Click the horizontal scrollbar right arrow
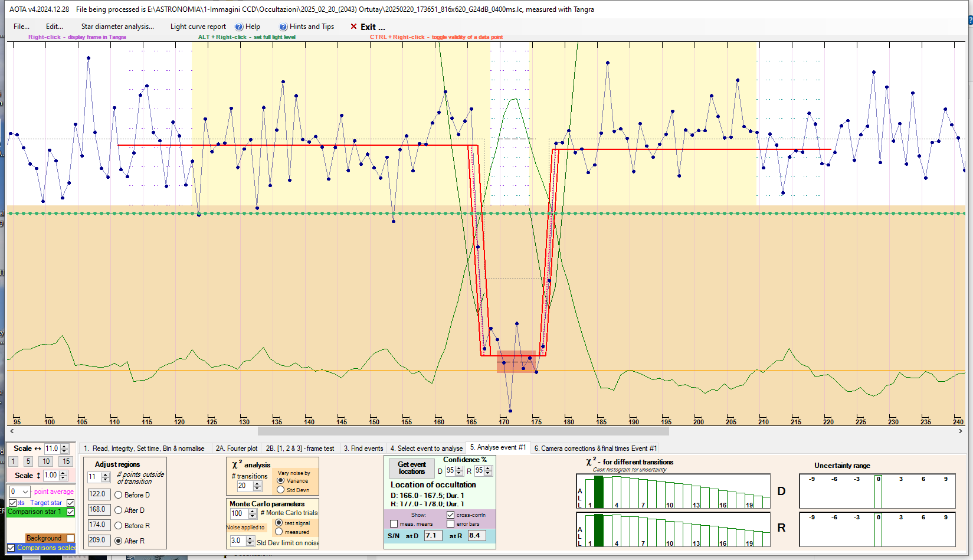 click(x=960, y=431)
